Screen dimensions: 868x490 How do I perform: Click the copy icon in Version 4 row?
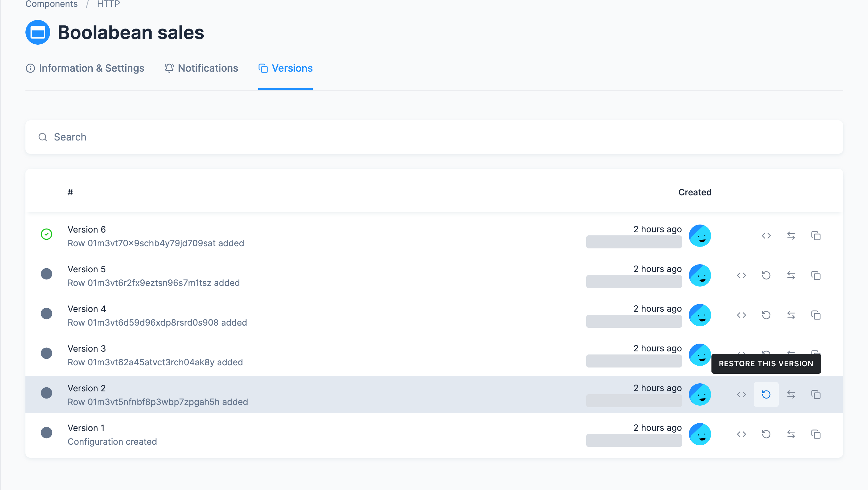(x=815, y=315)
